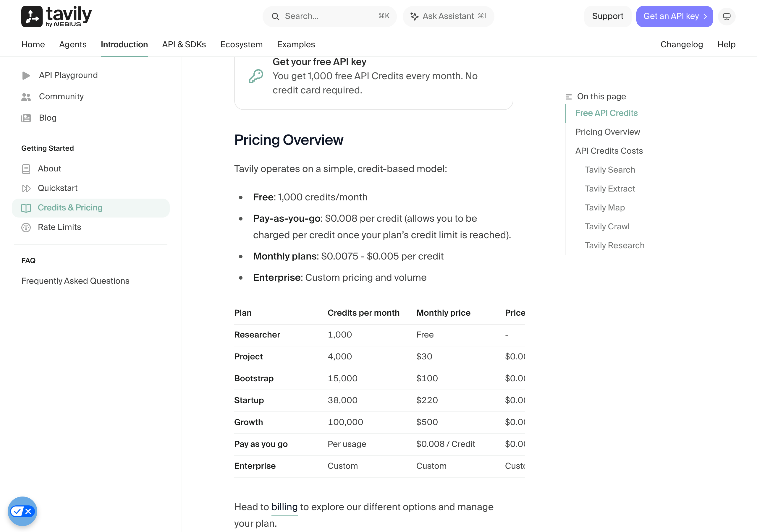Jump to Free API Credits section
The height and width of the screenshot is (532, 757).
click(606, 113)
